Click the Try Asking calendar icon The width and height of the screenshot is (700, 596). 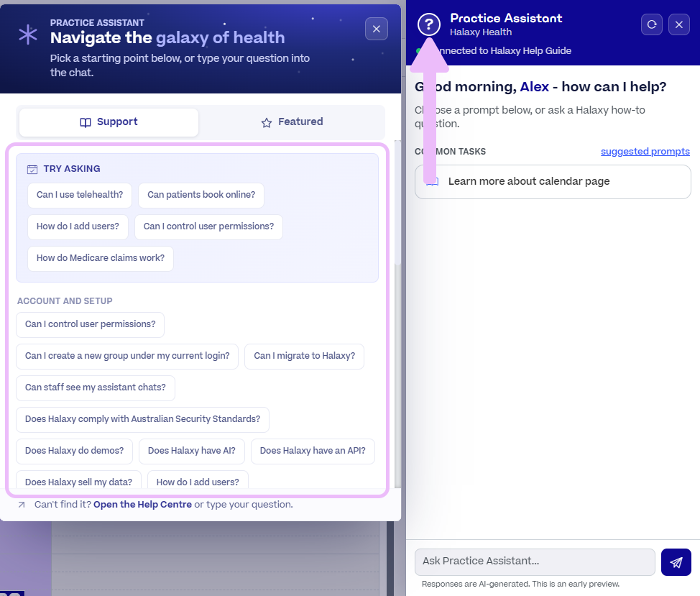pyautogui.click(x=32, y=169)
